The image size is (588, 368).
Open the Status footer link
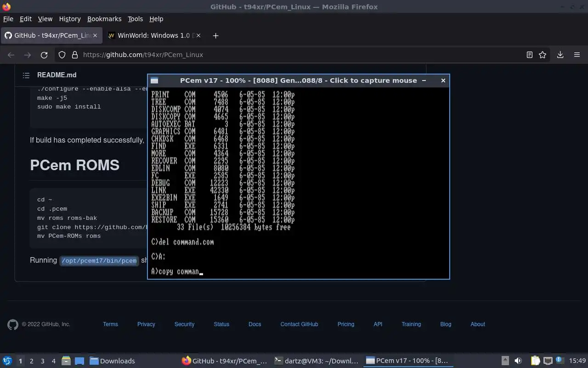point(221,324)
